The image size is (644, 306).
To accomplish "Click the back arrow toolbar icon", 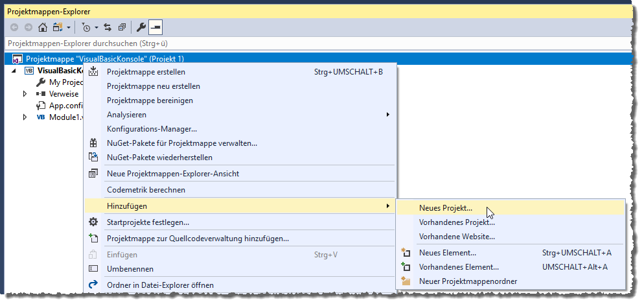I will (14, 27).
